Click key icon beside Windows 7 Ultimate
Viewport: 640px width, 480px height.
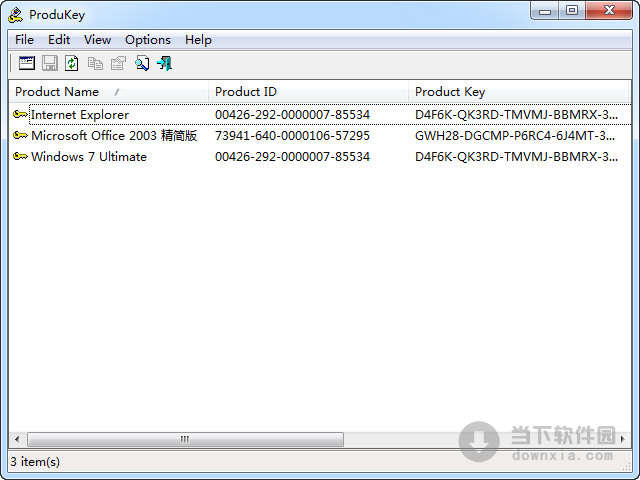[x=20, y=156]
